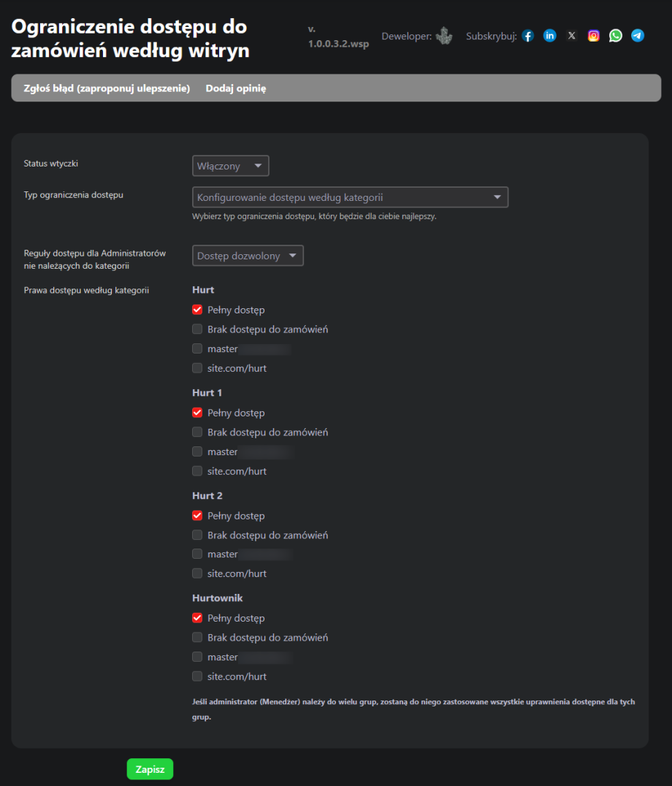The image size is (672, 786).
Task: Click the LinkedIn icon in header
Action: click(x=550, y=36)
